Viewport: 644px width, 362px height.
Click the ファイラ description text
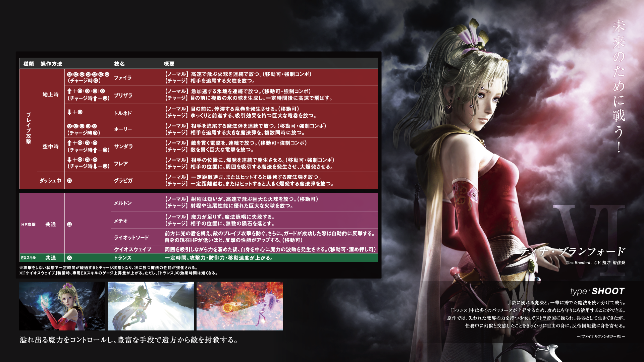[x=238, y=77]
